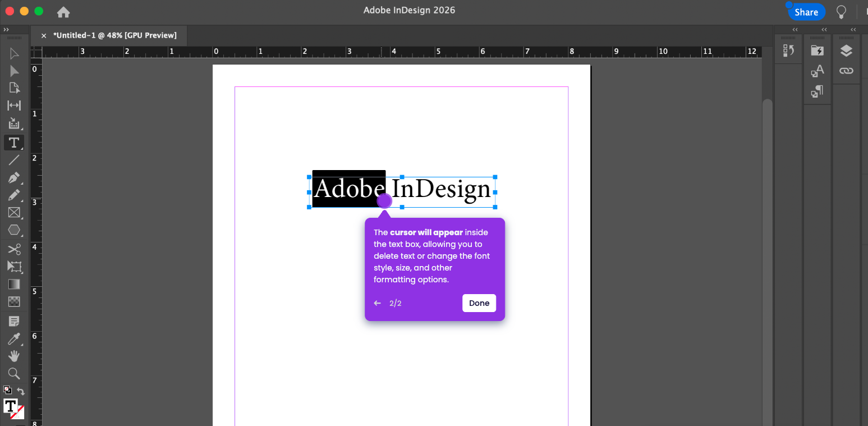Select the Scissors tool

click(x=14, y=249)
